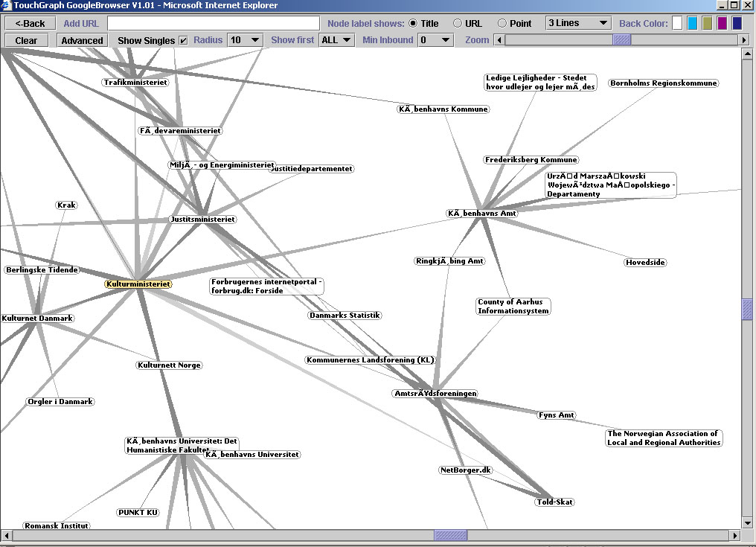The height and width of the screenshot is (547, 756).
Task: Click the NetBorger.dk node
Action: point(466,470)
